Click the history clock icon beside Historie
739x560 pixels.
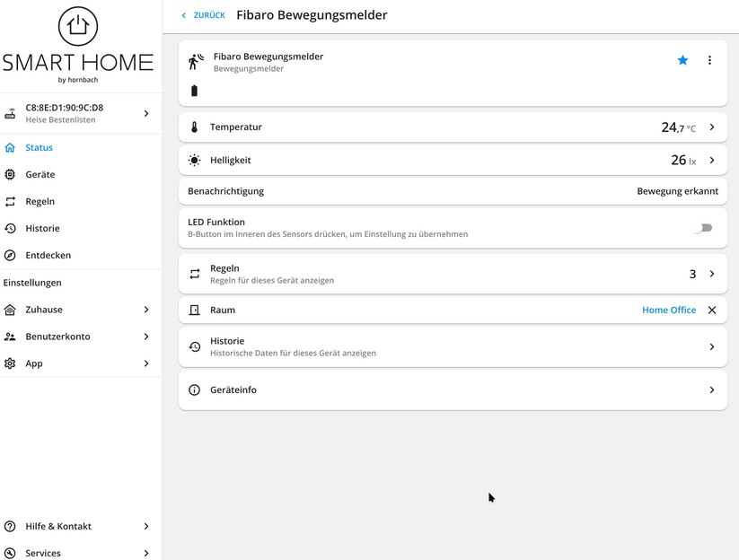point(194,346)
